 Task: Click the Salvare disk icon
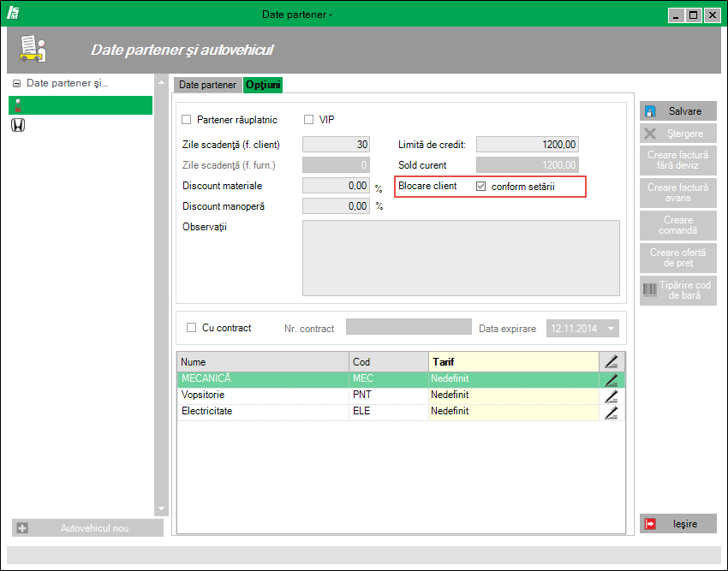click(650, 111)
